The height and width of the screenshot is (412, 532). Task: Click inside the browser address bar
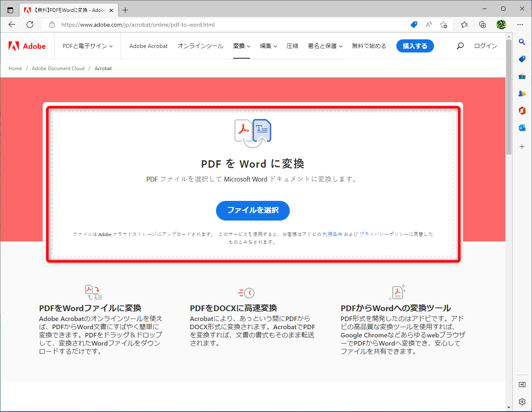tap(164, 25)
